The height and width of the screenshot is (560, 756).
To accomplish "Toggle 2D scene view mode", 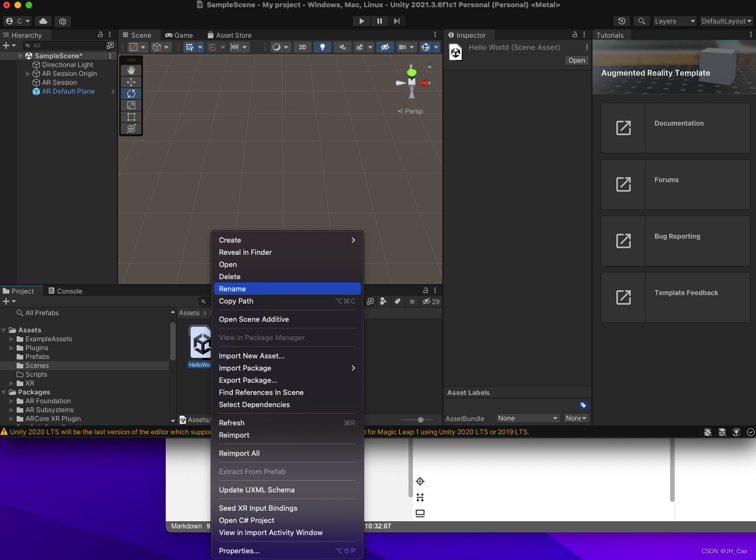I will pyautogui.click(x=303, y=47).
